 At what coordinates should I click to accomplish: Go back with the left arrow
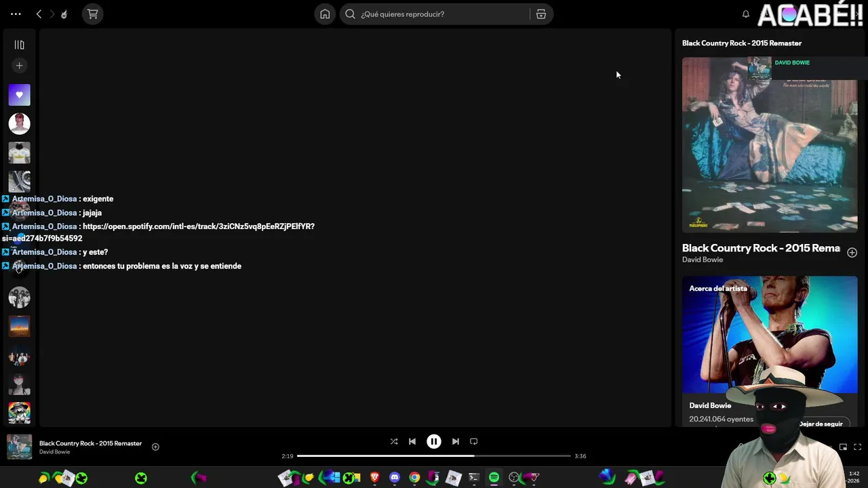point(39,14)
